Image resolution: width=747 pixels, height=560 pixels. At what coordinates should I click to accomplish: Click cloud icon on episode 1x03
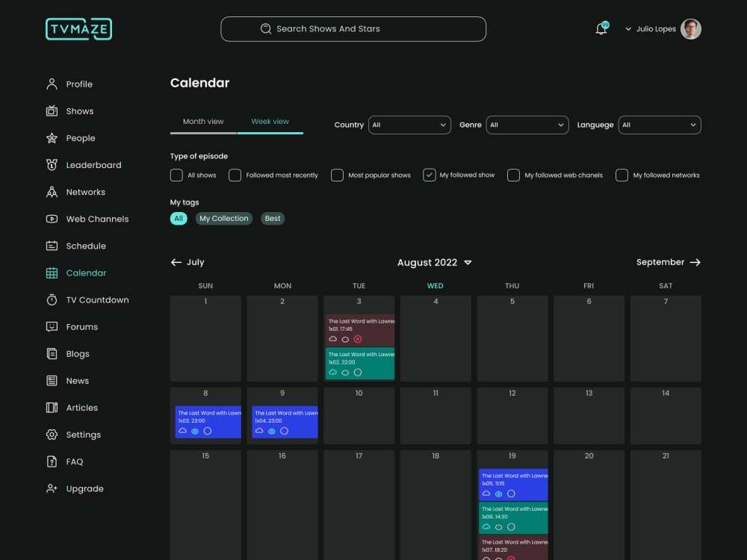(182, 431)
